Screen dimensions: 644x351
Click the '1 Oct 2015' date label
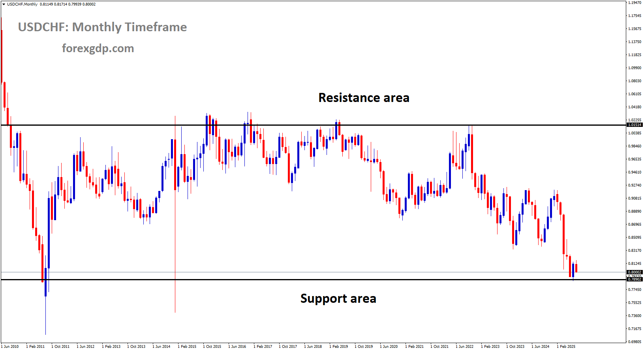[x=212, y=347]
